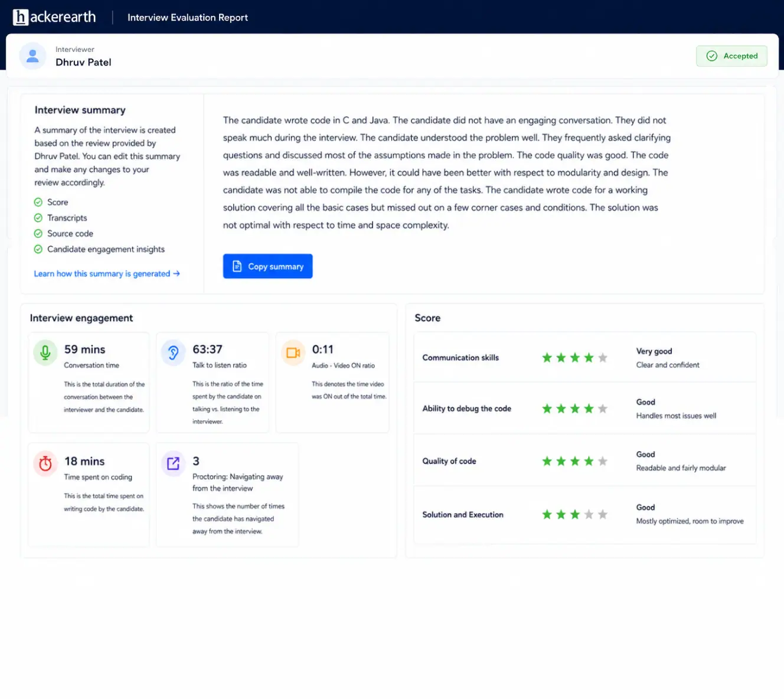Click the document icon on Copy summary
Image resolution: width=784 pixels, height=699 pixels.
point(237,266)
